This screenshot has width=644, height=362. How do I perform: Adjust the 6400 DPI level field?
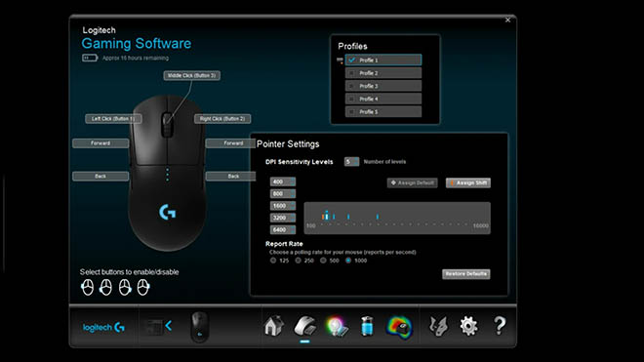coord(283,229)
